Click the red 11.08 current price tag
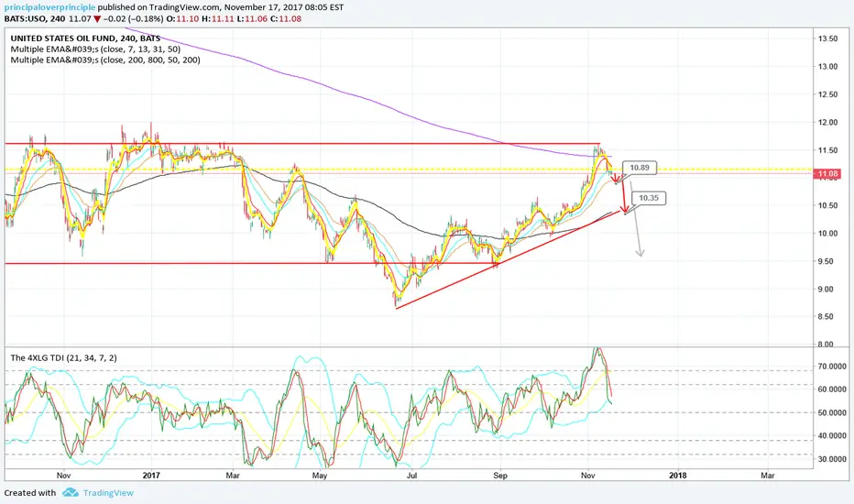Screen dimensions: 854x504 [x=827, y=174]
